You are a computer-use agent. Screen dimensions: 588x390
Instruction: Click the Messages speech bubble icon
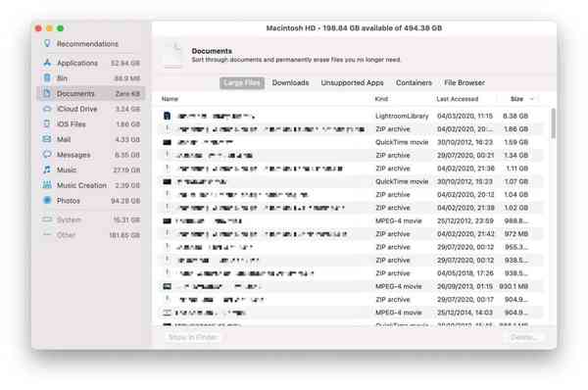47,154
